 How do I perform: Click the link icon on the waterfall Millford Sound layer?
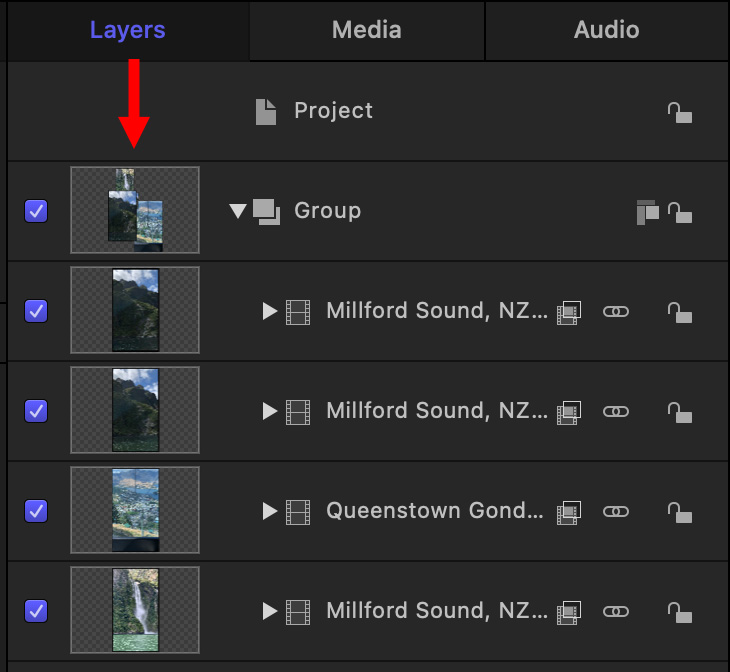(616, 611)
